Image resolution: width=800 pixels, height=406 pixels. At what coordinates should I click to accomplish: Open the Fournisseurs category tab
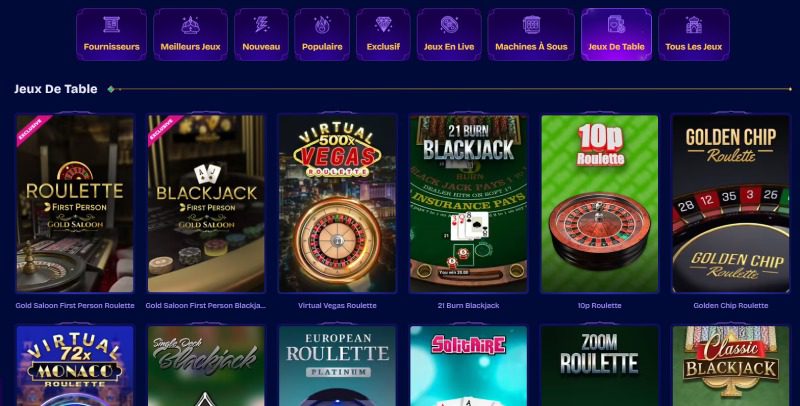[111, 35]
